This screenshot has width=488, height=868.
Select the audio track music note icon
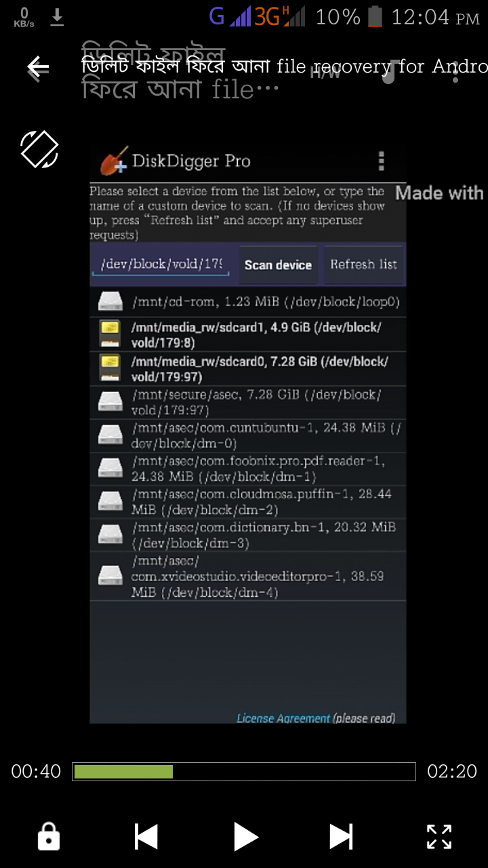(x=388, y=70)
